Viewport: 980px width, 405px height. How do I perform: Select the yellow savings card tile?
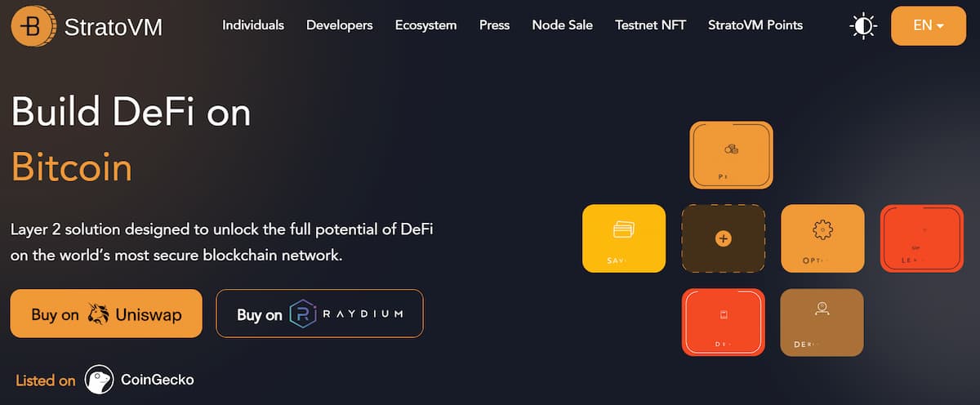click(624, 238)
